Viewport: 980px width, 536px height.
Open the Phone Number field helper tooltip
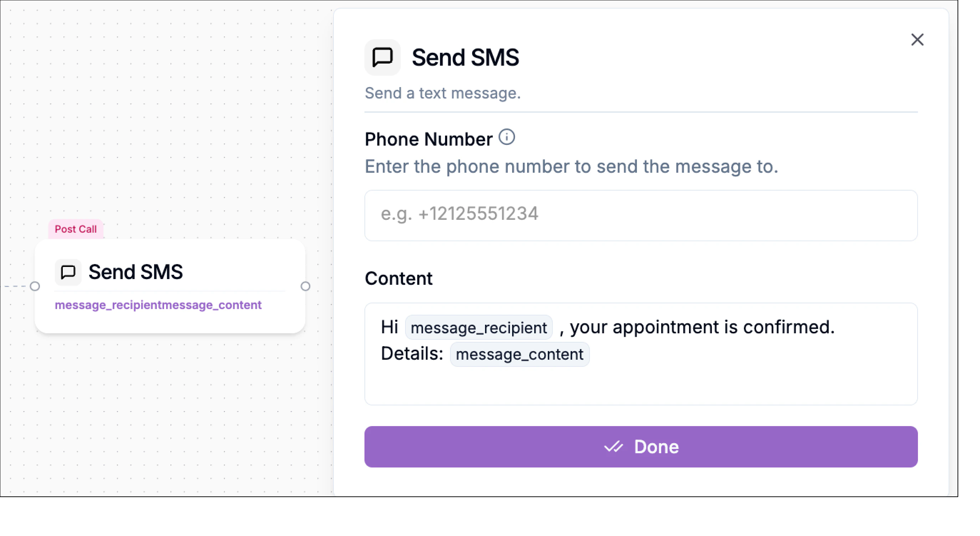tap(508, 137)
